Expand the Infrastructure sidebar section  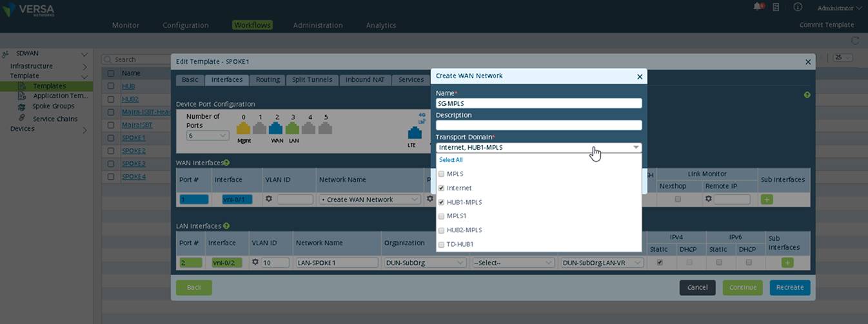[84, 66]
